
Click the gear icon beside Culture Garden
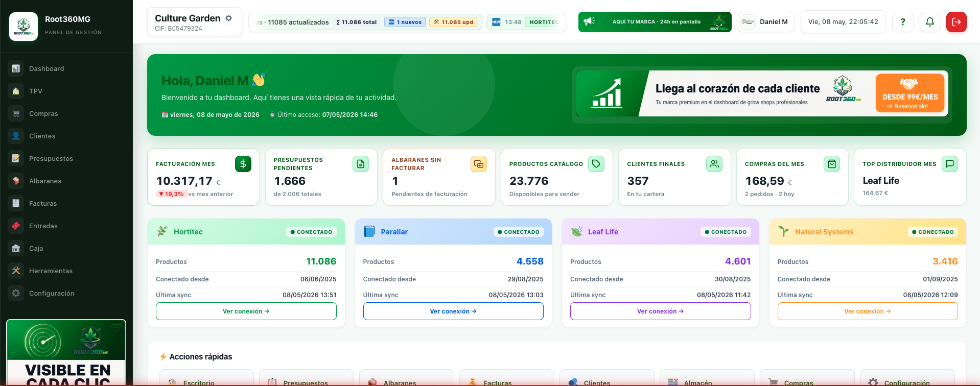coord(228,18)
